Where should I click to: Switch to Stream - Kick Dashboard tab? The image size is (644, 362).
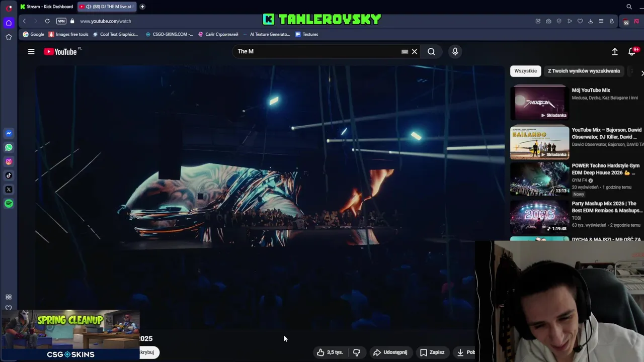[47, 7]
